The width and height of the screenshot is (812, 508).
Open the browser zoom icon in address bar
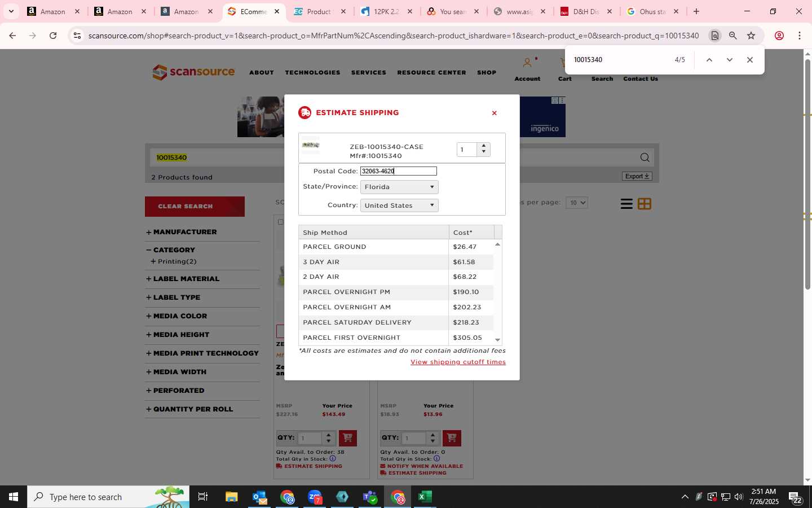(733, 36)
